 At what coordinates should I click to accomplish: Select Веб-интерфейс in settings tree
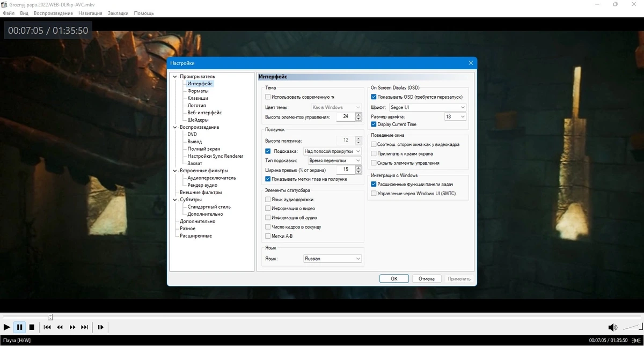(204, 113)
